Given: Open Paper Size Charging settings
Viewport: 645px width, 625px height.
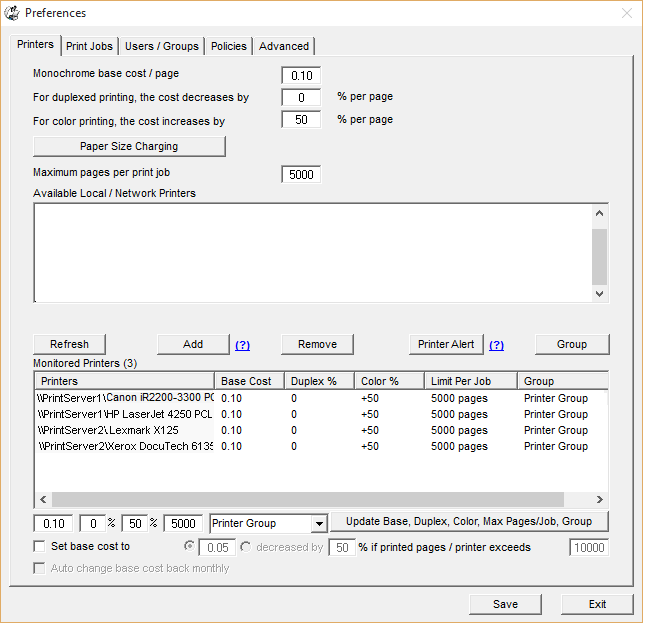Looking at the screenshot, I should (129, 146).
